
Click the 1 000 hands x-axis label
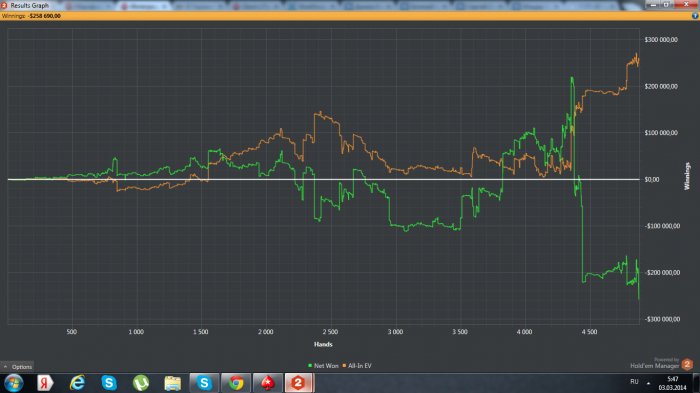click(x=136, y=332)
